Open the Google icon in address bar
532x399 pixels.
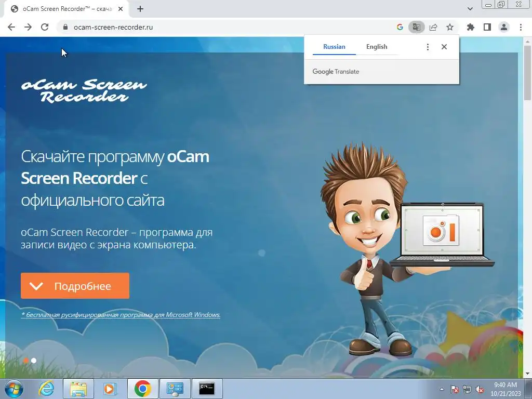[x=400, y=27]
